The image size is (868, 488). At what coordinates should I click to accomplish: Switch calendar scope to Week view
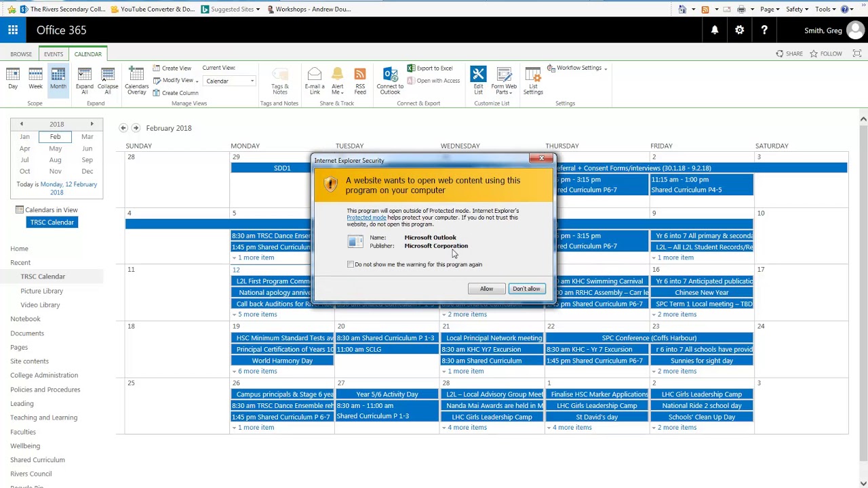tap(35, 79)
